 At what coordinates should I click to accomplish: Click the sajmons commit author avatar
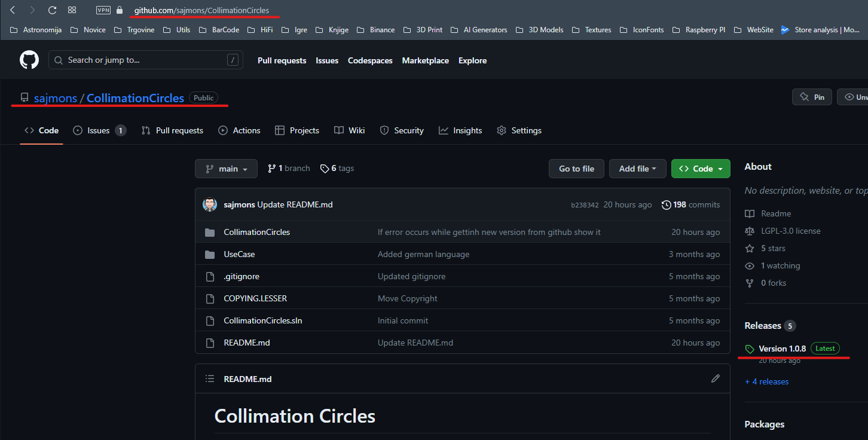[210, 204]
